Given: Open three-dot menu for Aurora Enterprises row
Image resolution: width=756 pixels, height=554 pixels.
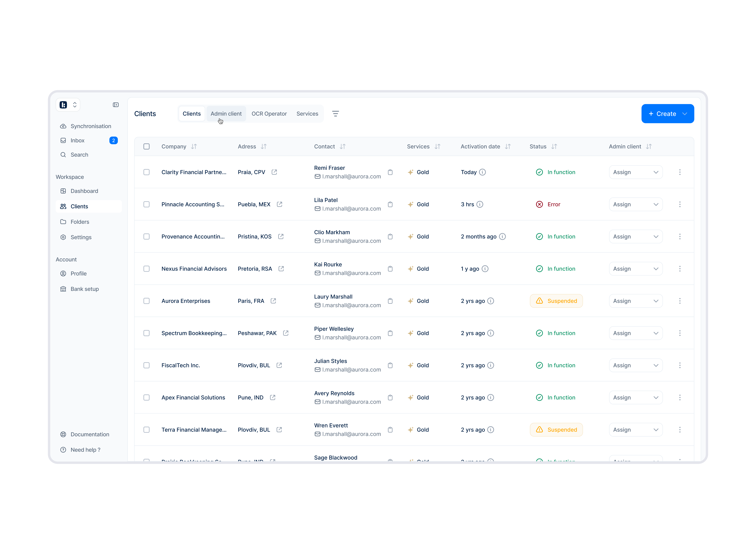Looking at the screenshot, I should pos(680,301).
